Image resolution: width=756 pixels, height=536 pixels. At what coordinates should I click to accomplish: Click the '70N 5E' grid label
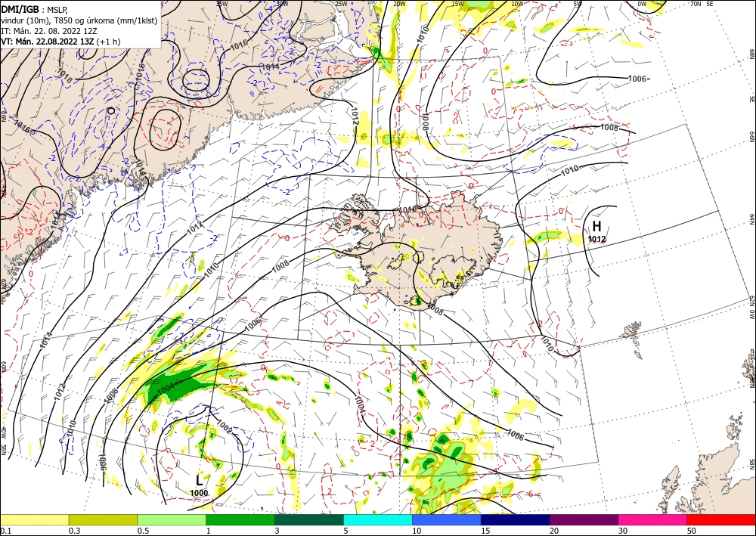[x=702, y=3]
